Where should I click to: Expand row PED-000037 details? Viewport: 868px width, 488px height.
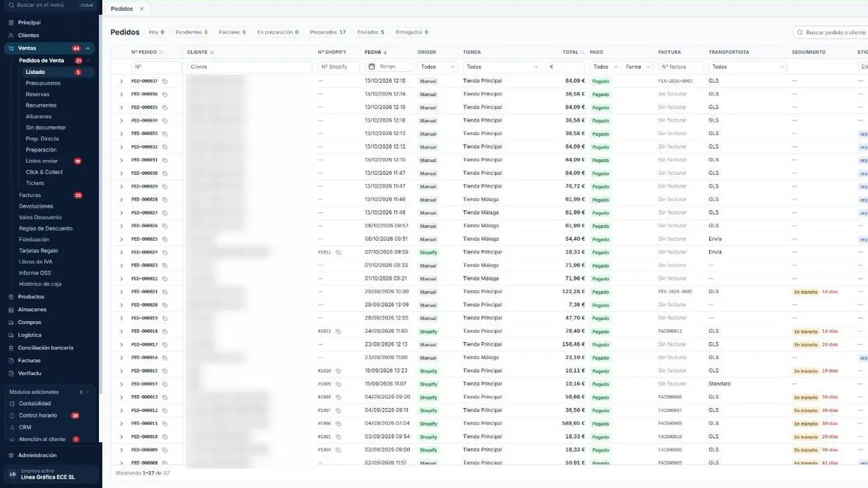pos(121,81)
